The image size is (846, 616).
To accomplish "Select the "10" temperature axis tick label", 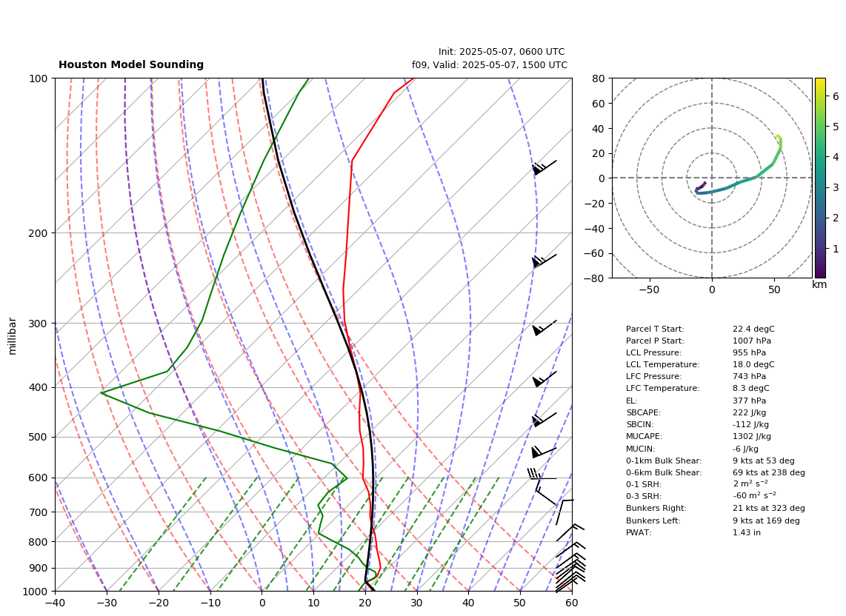I will tap(313, 603).
